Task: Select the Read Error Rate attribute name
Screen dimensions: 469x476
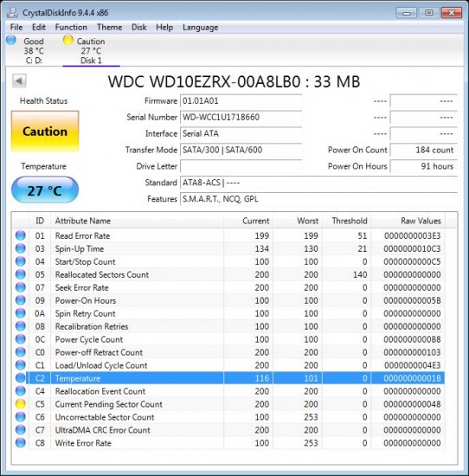Action: [x=82, y=235]
